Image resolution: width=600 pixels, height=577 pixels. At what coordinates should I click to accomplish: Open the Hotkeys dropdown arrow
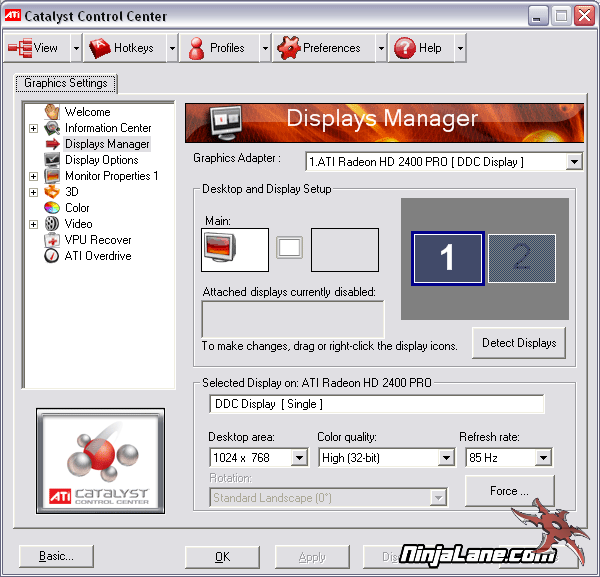pos(172,48)
